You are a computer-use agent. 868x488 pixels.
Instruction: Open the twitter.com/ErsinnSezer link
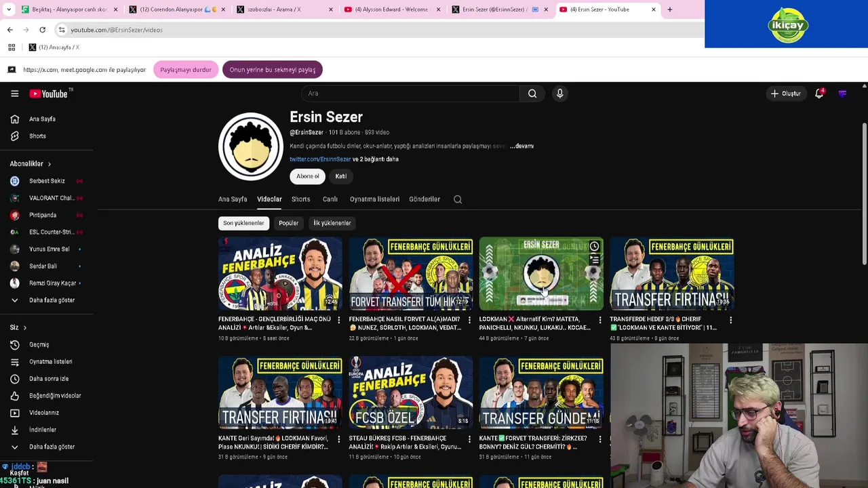[320, 159]
